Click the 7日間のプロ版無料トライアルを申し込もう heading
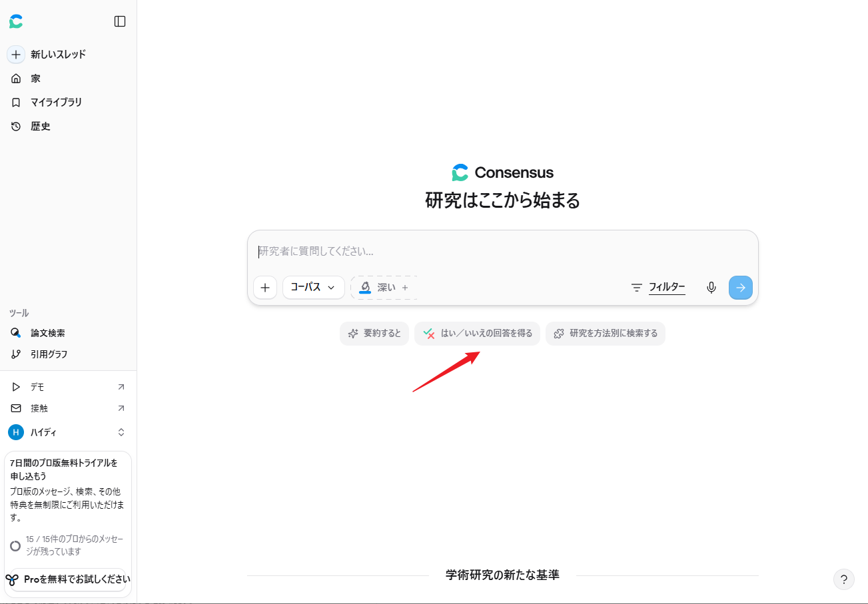 [x=64, y=469]
